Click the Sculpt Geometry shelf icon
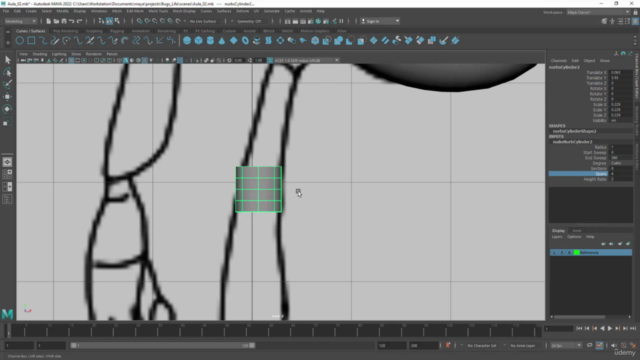The image size is (640, 360). (444, 40)
